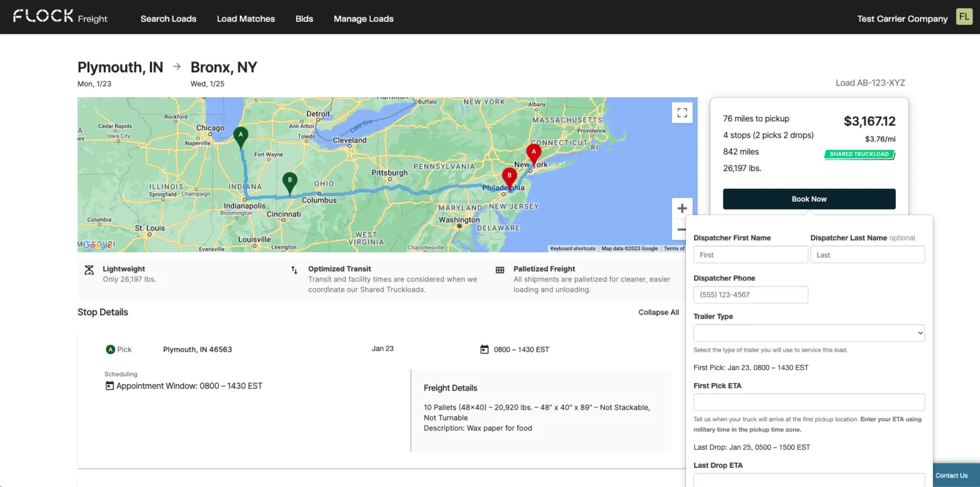Click green pickup marker A near Plymouth
Screen dimensions: 980x487
click(241, 137)
